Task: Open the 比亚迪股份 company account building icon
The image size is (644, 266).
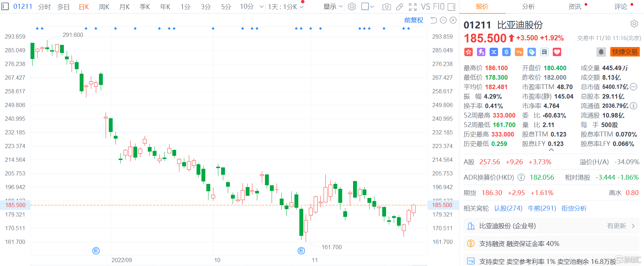Action: pyautogui.click(x=471, y=226)
